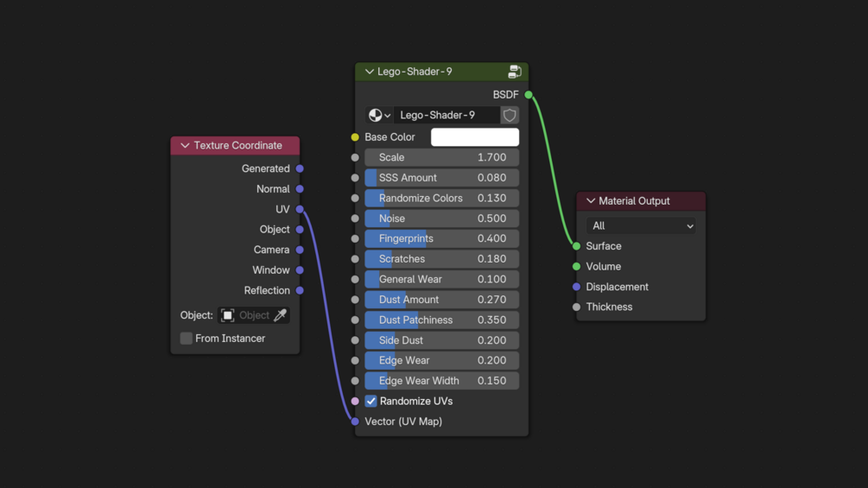Adjust the Scratches slider

click(x=441, y=259)
